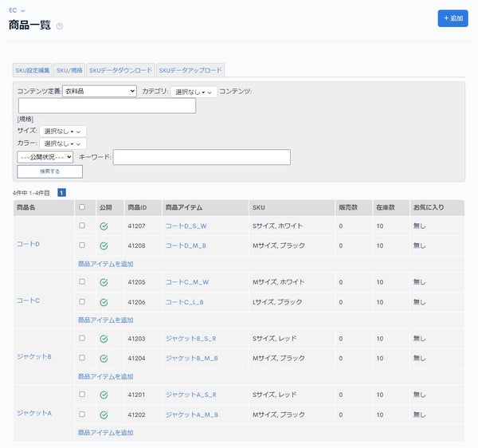
Task: Open item コートC_M_W
Action: pos(187,282)
